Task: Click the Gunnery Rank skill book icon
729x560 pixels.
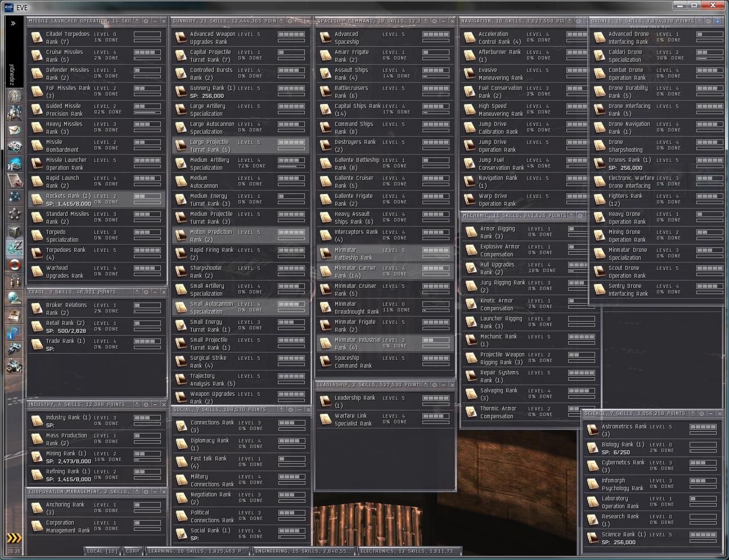Action: (x=181, y=92)
